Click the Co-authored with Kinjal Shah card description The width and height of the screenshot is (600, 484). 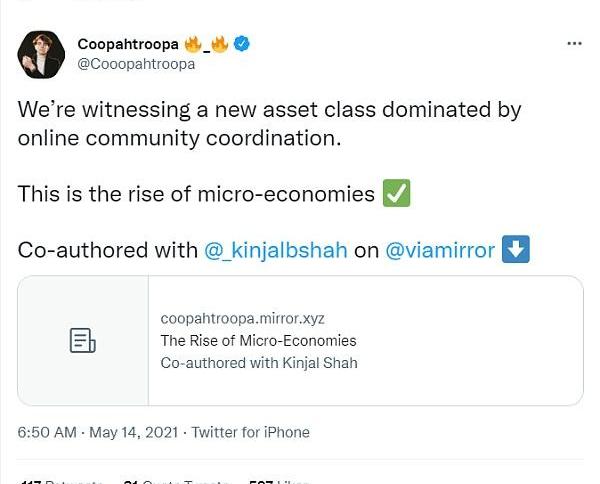[258, 362]
